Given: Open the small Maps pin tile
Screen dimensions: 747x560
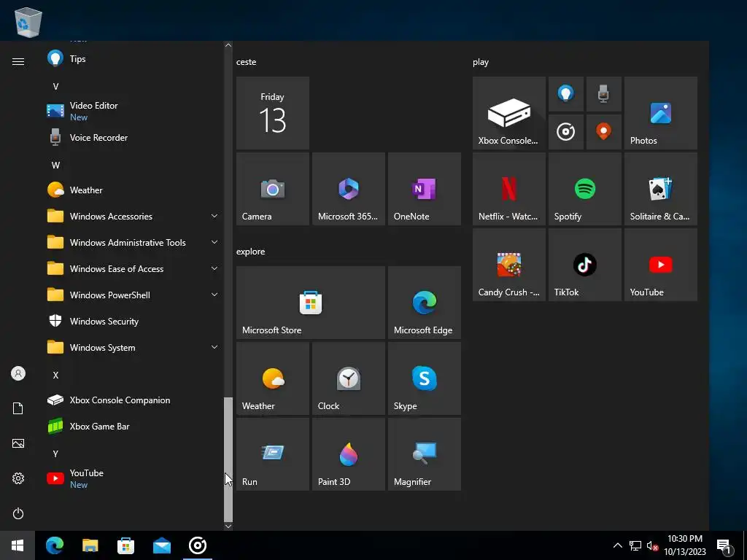Looking at the screenshot, I should 603,132.
